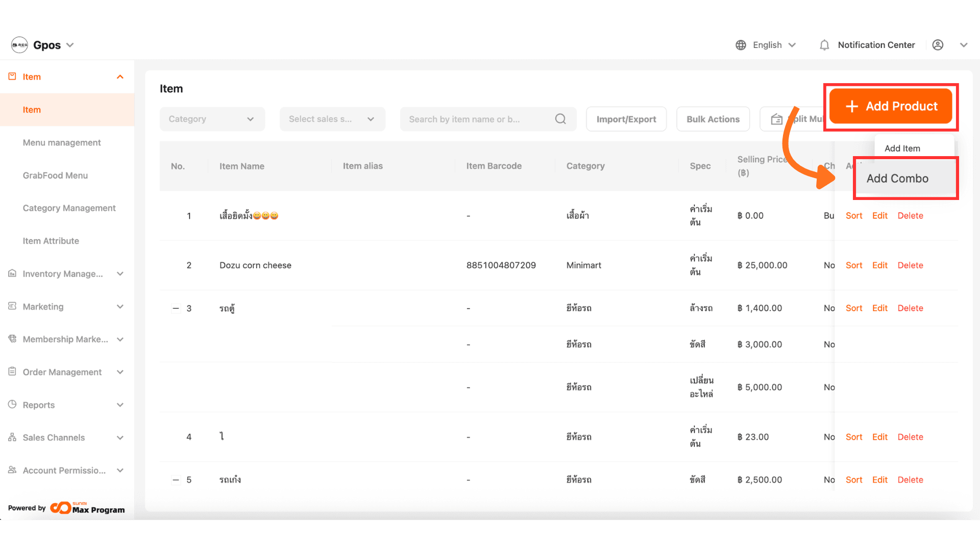Open the Import/Export button
The height and width of the screenshot is (551, 980).
(x=626, y=119)
